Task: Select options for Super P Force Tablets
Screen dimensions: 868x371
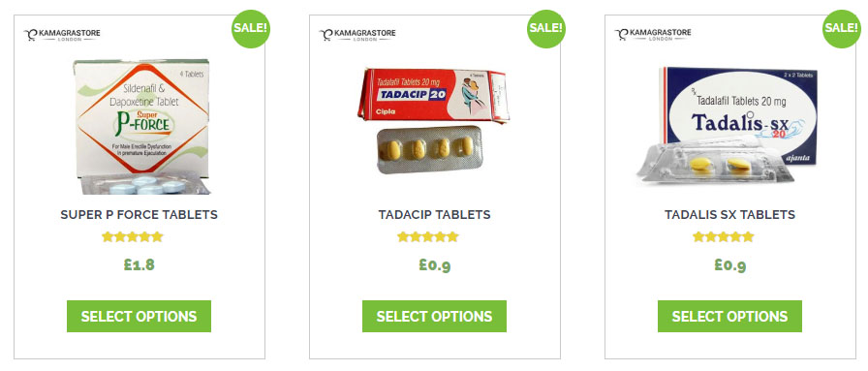Action: 139,316
